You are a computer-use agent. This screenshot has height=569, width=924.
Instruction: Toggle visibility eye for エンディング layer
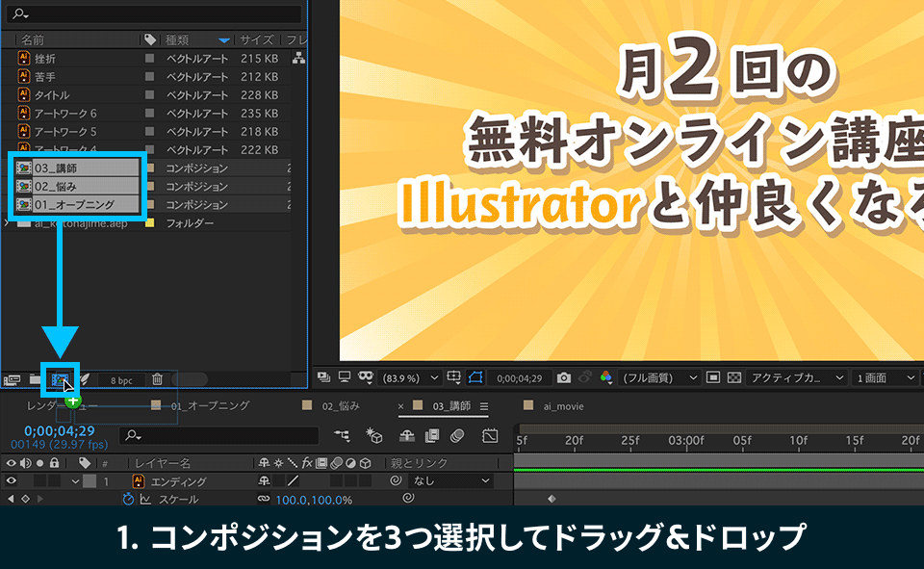(x=11, y=481)
